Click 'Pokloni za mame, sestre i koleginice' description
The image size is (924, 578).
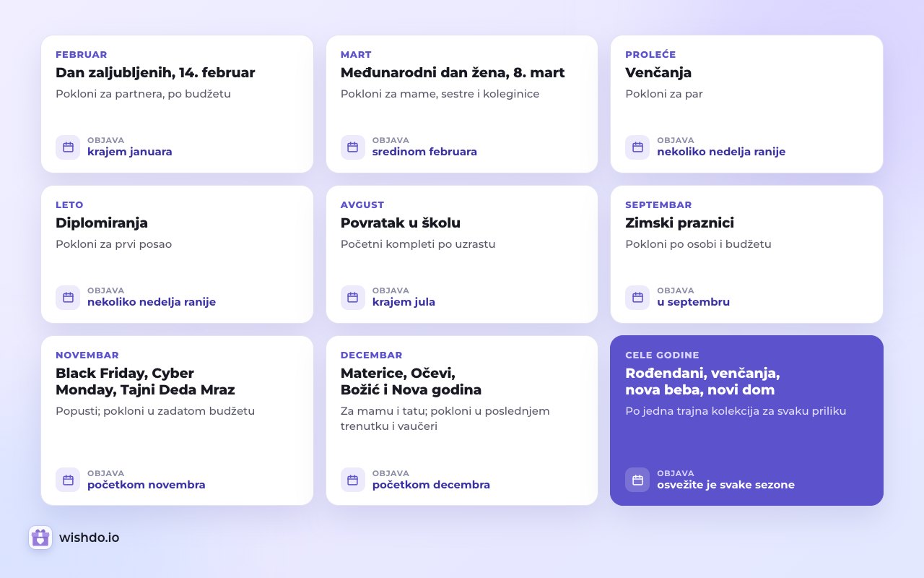tap(440, 94)
